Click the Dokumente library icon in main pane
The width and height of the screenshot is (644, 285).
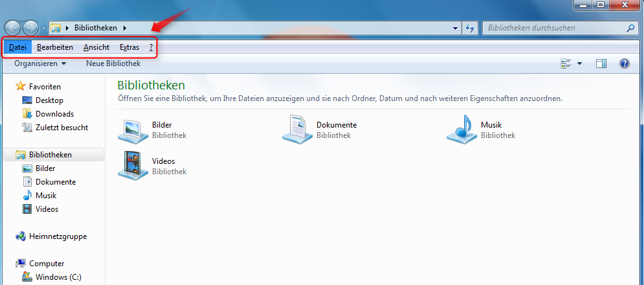[297, 130]
